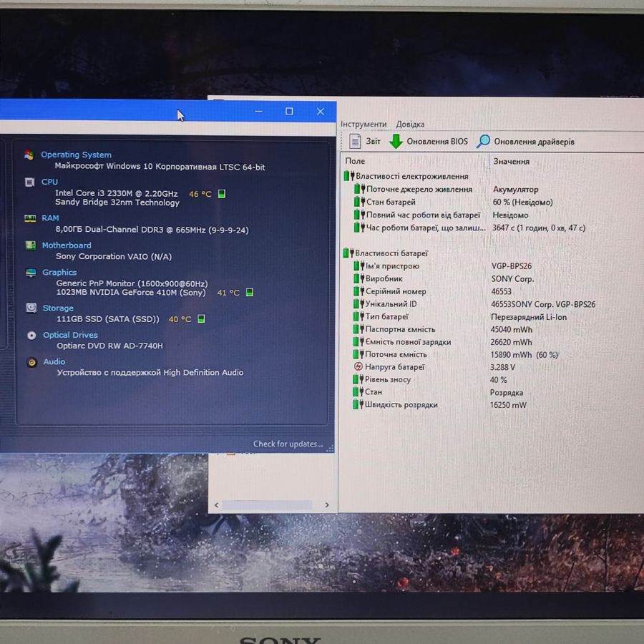Click value 45040 mWh
This screenshot has height=644, width=644.
click(511, 329)
